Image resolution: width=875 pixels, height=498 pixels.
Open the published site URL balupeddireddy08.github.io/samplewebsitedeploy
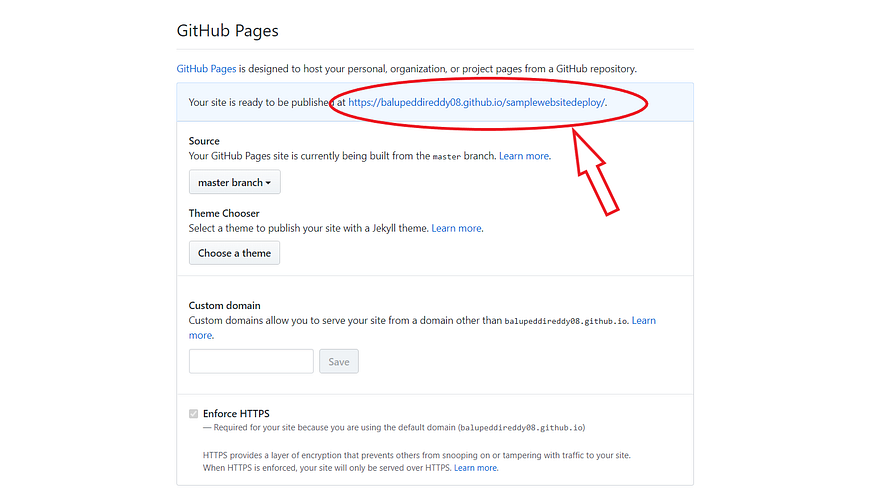477,102
